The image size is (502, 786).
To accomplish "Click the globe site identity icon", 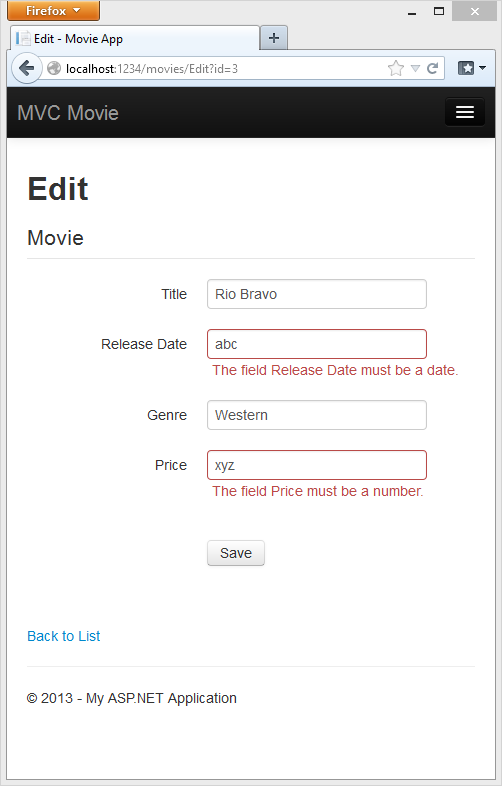I will 54,68.
